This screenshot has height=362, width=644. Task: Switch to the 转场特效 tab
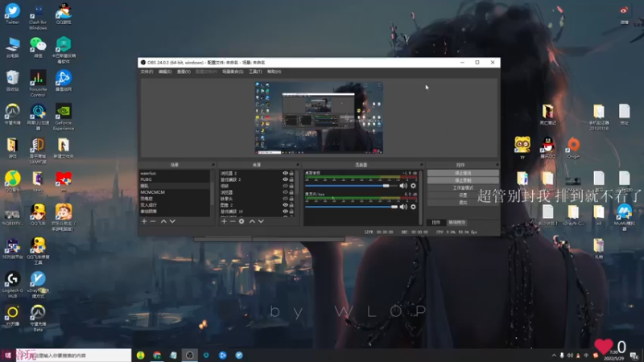456,223
